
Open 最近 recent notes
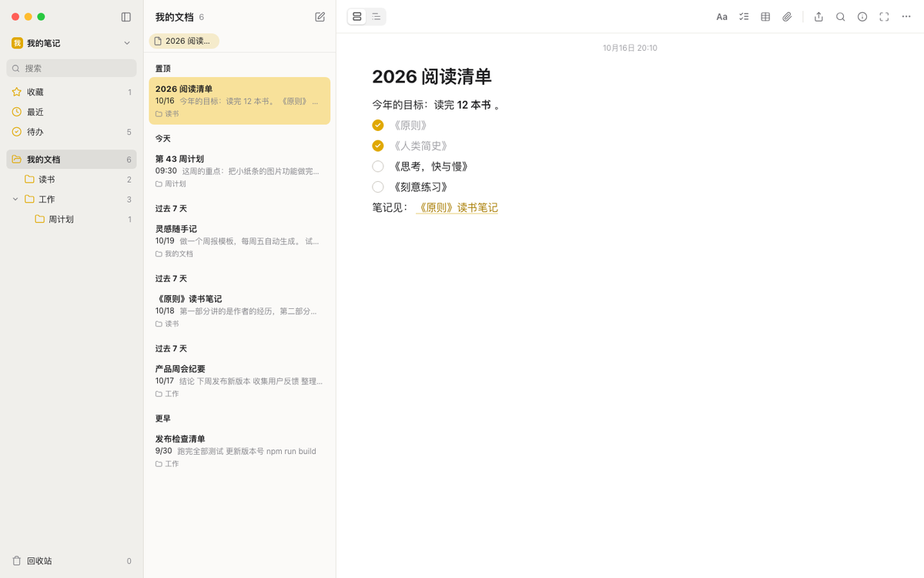[x=72, y=112]
